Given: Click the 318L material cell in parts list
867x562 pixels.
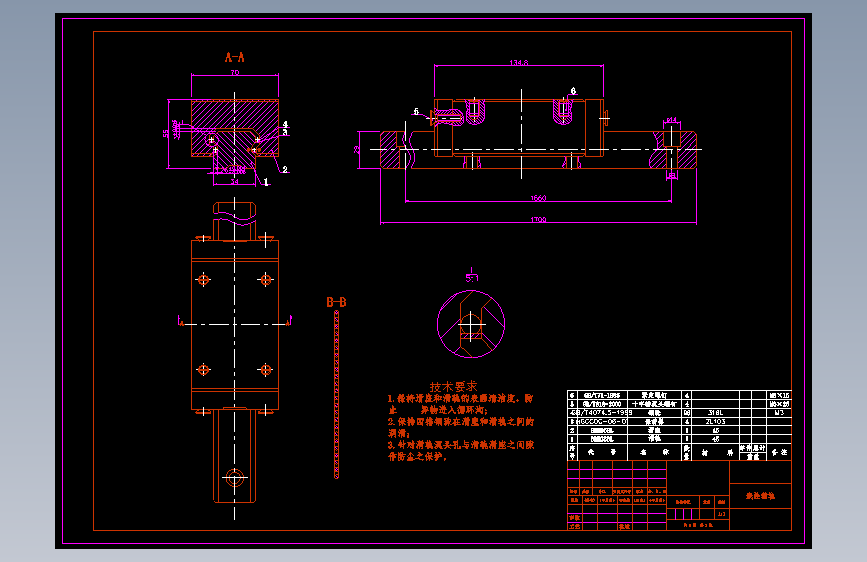Looking at the screenshot, I should click(x=715, y=413).
